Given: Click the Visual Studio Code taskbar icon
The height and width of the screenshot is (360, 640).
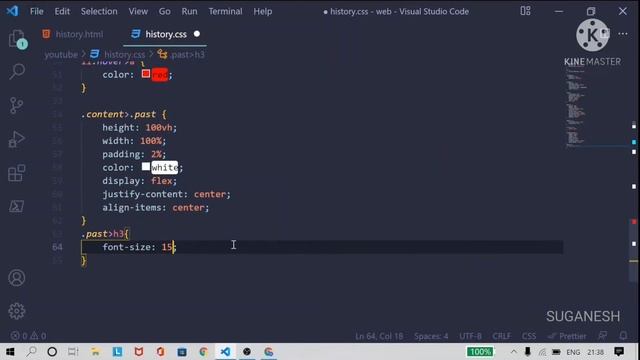Looking at the screenshot, I should click(x=225, y=351).
